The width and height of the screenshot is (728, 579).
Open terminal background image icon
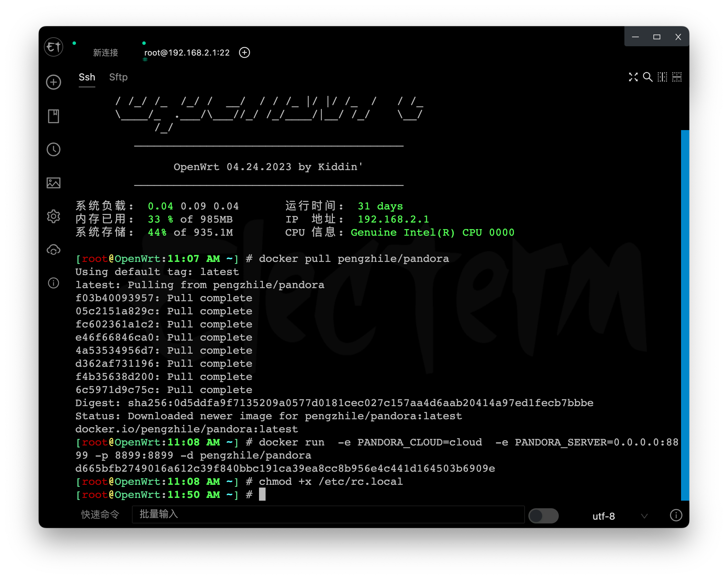coord(54,183)
